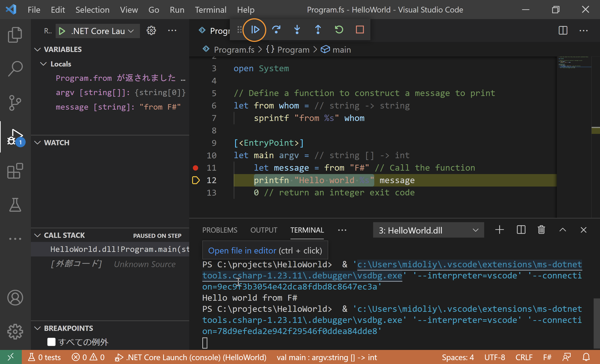This screenshot has width=600, height=364.
Task: Open the Source Control view
Action: tap(15, 102)
